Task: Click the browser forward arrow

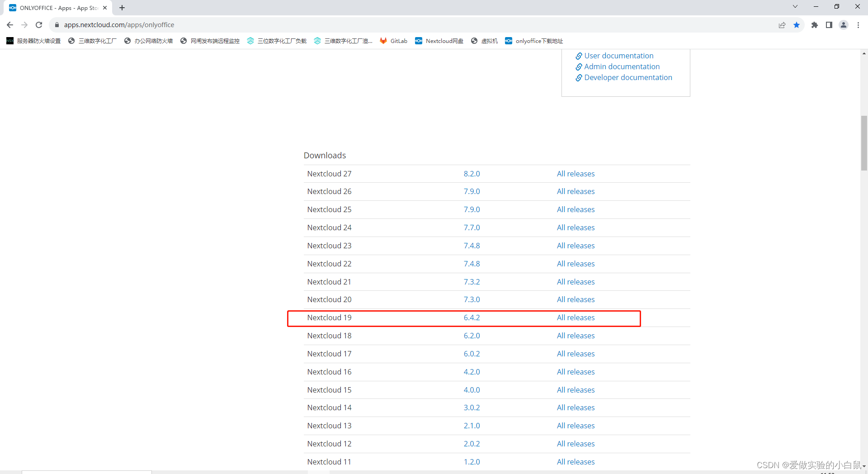Action: [x=24, y=25]
